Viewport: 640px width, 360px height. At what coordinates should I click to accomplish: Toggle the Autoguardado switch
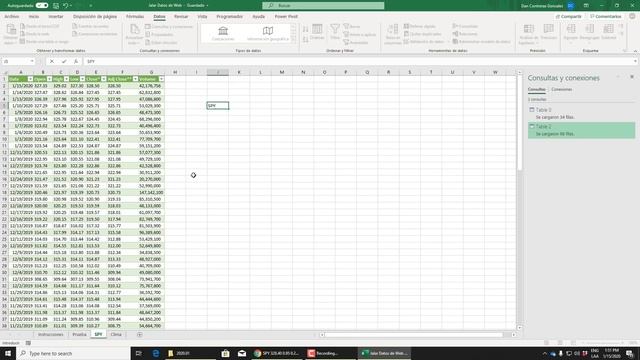42,6
